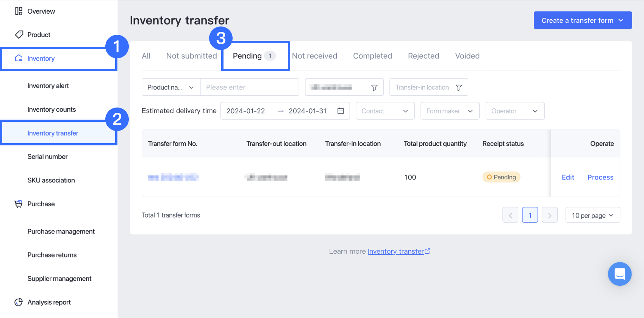Click the Transfer-in location filter icon
The width and height of the screenshot is (644, 318).
(x=459, y=87)
